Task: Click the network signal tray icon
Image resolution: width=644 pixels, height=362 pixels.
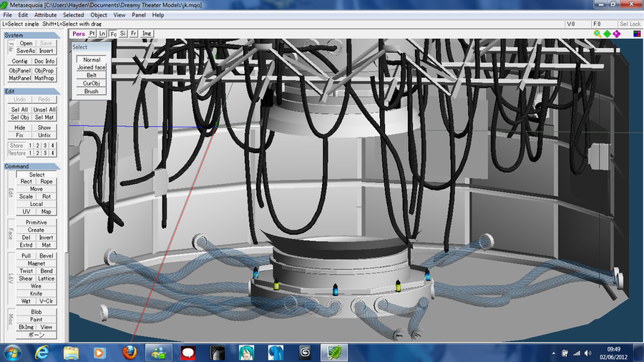Action: point(577,353)
